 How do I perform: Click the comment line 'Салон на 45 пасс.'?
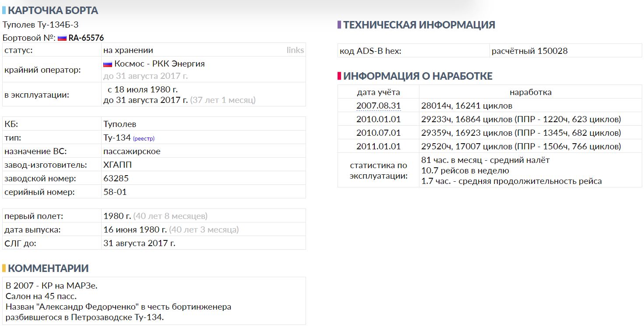(x=41, y=296)
